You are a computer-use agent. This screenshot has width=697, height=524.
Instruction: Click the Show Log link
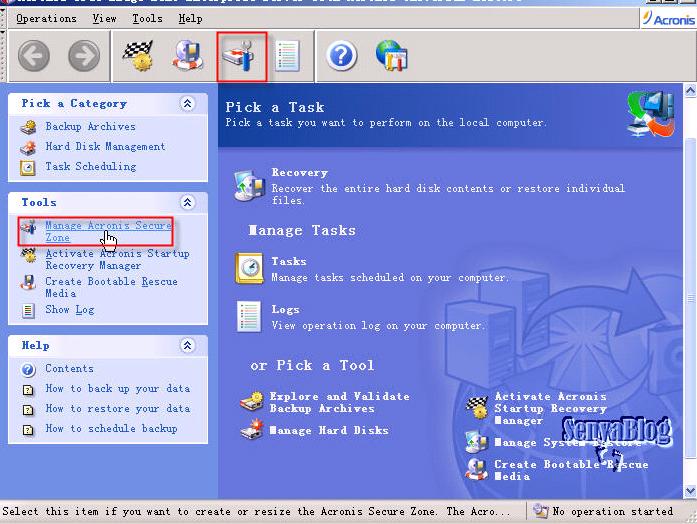pos(70,310)
